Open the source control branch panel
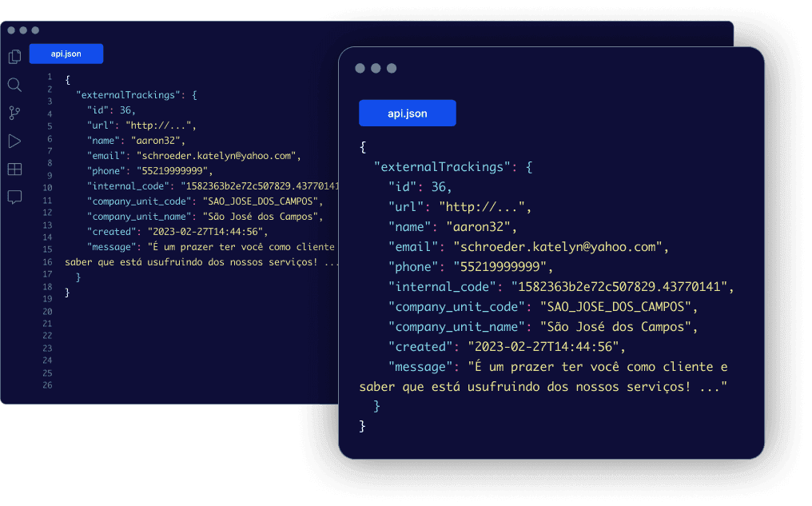This screenshot has width=812, height=506. pyautogui.click(x=14, y=113)
